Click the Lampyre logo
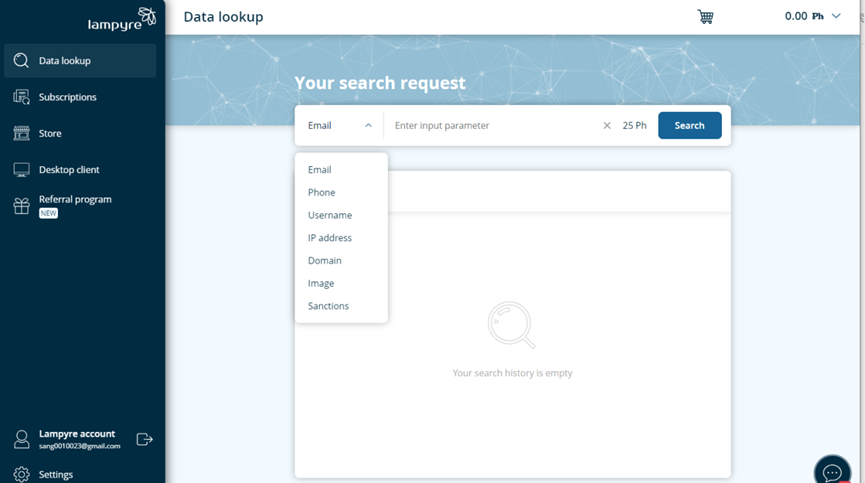The image size is (865, 483). pyautogui.click(x=122, y=19)
